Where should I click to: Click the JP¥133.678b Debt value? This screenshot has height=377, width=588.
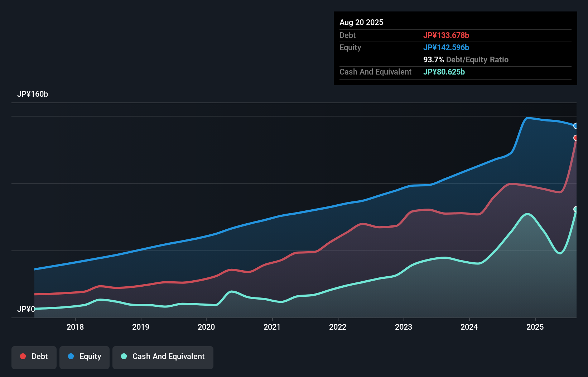click(x=447, y=35)
